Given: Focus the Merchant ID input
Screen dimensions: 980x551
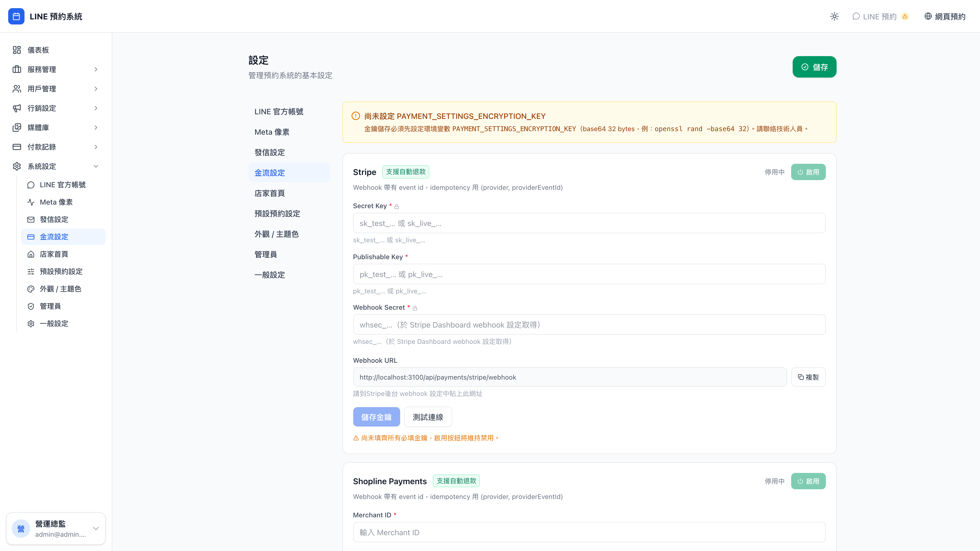Looking at the screenshot, I should click(589, 532).
